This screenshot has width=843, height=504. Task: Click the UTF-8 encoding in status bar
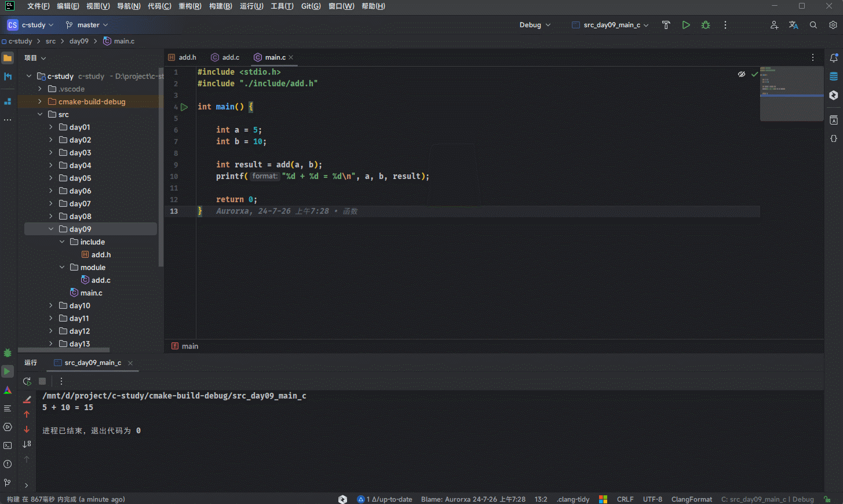click(x=652, y=499)
